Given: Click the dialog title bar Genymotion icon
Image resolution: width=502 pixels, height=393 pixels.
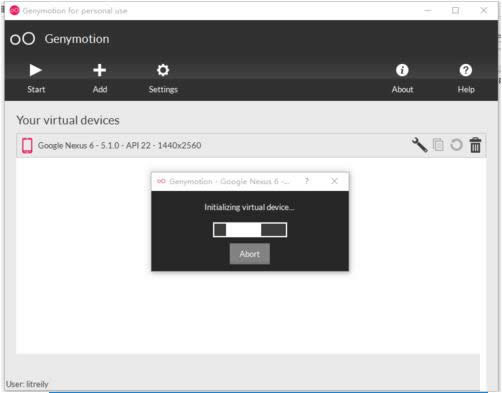Looking at the screenshot, I should (161, 181).
